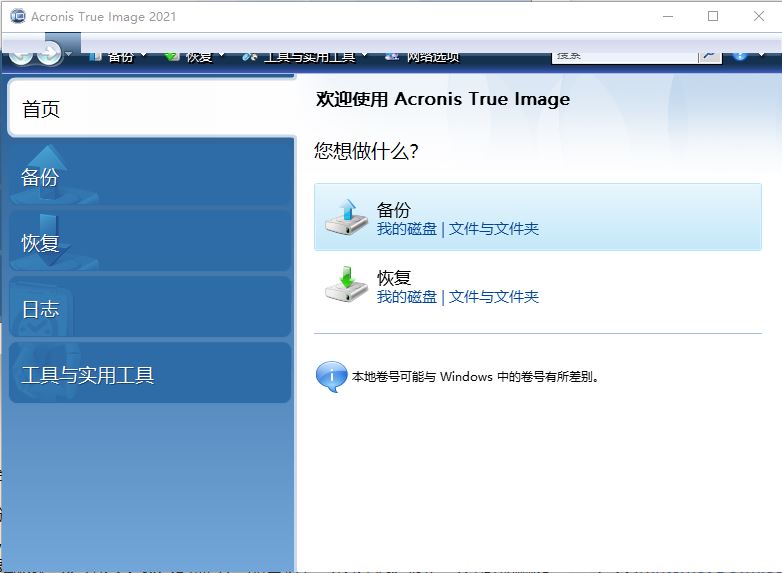
Task: Click 文件与文件夹 link under 备份
Action: click(x=494, y=229)
